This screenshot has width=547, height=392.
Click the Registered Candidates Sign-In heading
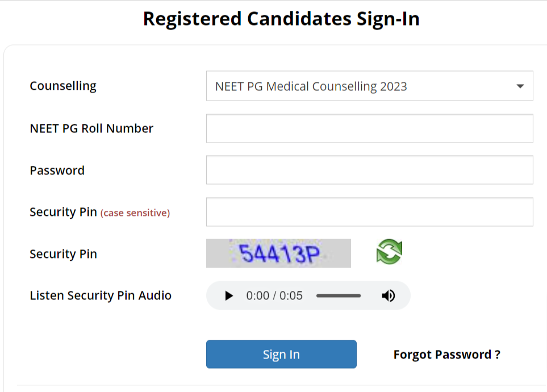(x=281, y=19)
